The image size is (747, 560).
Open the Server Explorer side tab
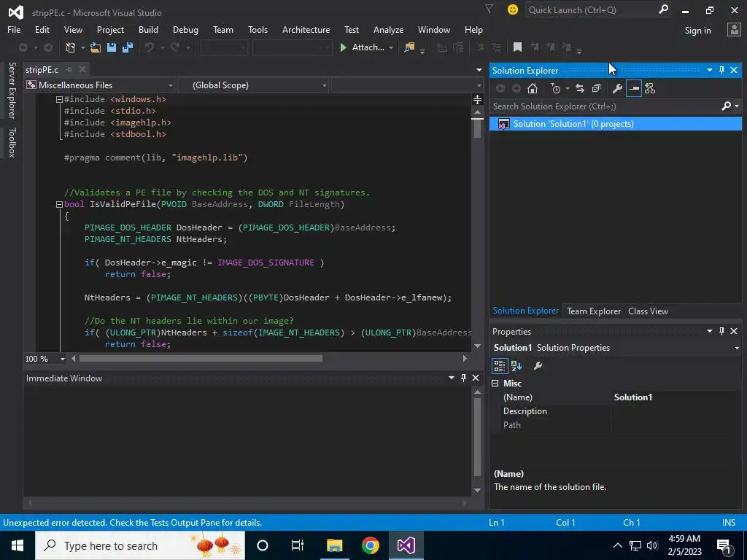(x=12, y=90)
